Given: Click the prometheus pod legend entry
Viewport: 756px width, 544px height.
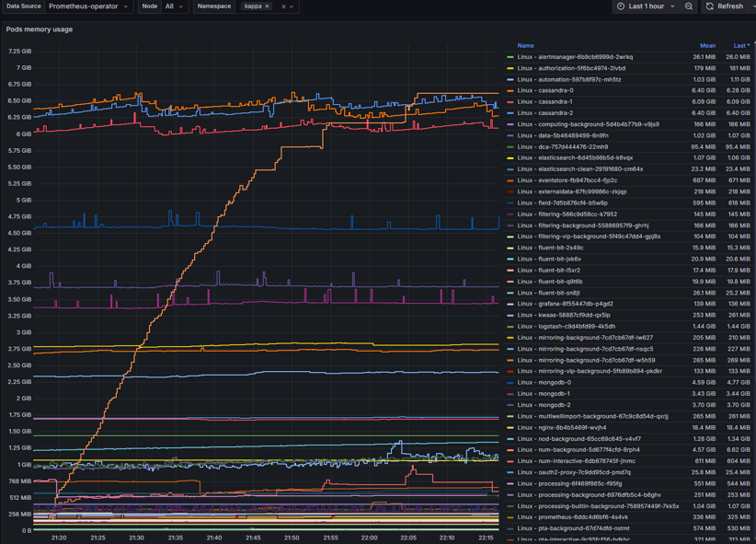Looking at the screenshot, I should pyautogui.click(x=572, y=517).
